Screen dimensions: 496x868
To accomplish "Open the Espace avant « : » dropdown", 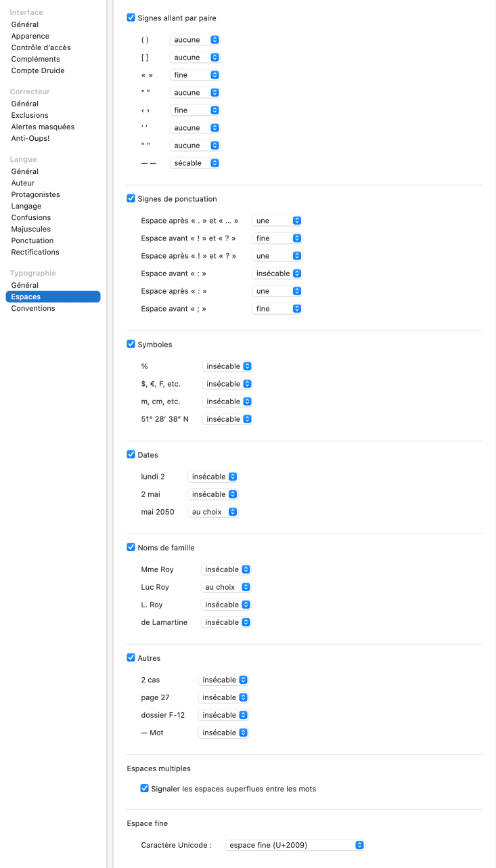I will click(277, 274).
